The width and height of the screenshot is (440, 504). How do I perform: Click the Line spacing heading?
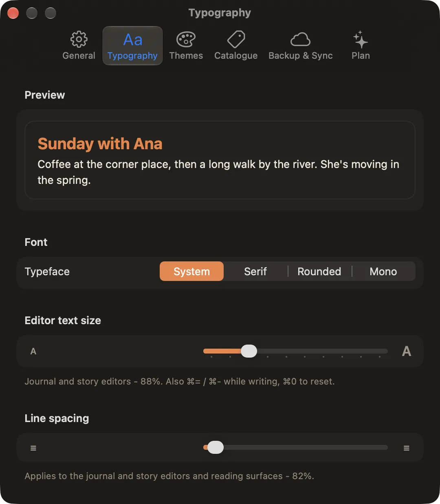point(57,418)
